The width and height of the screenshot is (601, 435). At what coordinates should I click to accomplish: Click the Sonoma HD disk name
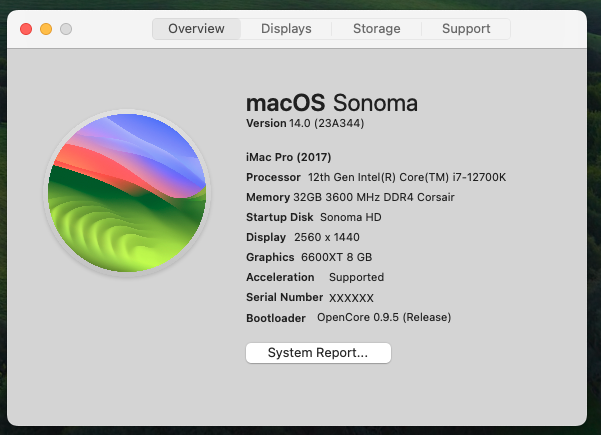point(351,217)
